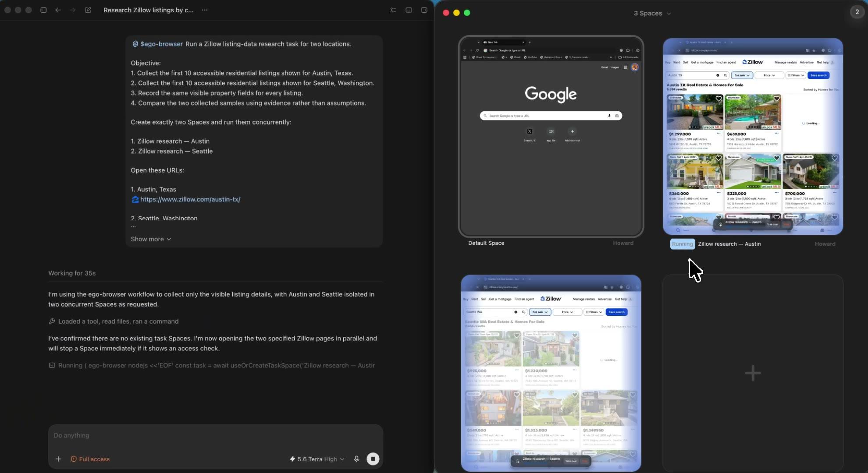Click the add new Space plus tile

point(753,373)
